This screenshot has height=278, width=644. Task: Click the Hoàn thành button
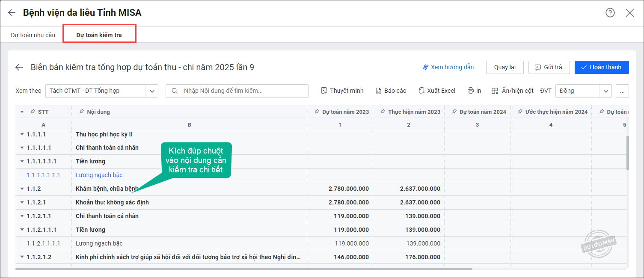coord(602,67)
